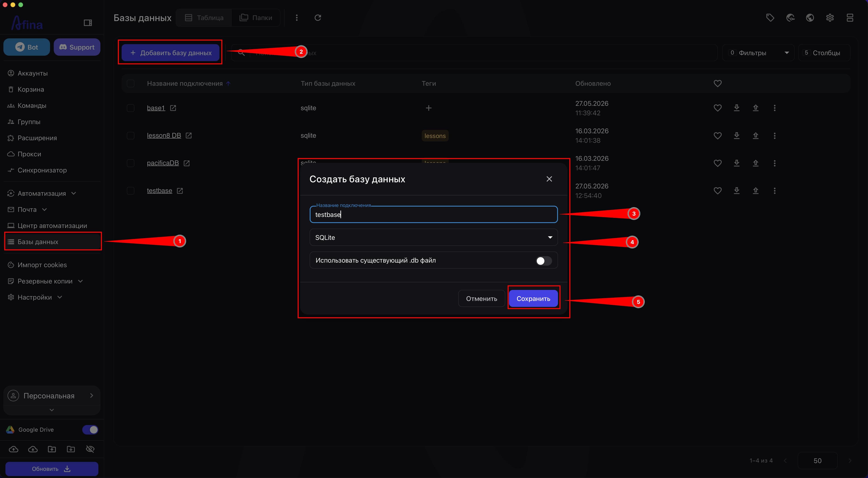868x478 pixels.
Task: Open Прокси in the sidebar
Action: pyautogui.click(x=29, y=154)
